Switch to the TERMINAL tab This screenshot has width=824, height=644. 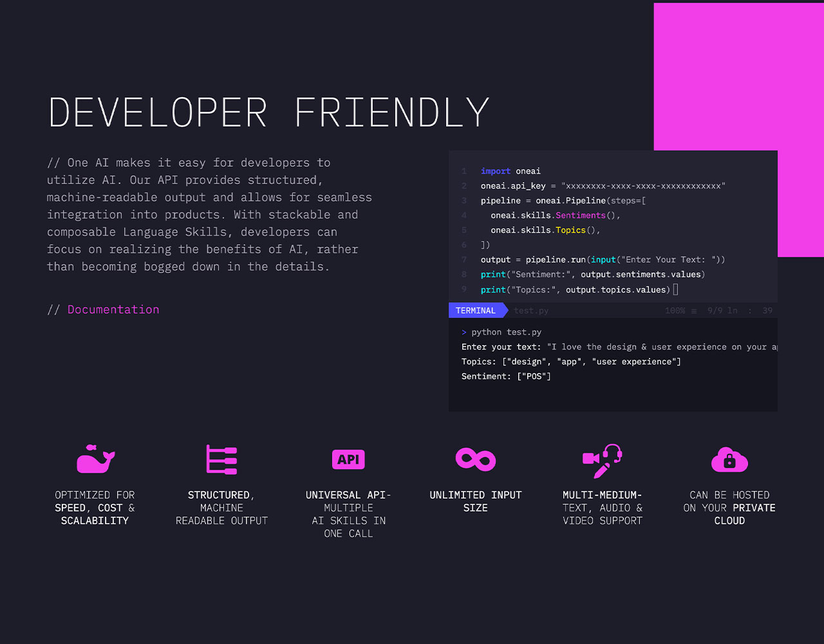tap(476, 310)
